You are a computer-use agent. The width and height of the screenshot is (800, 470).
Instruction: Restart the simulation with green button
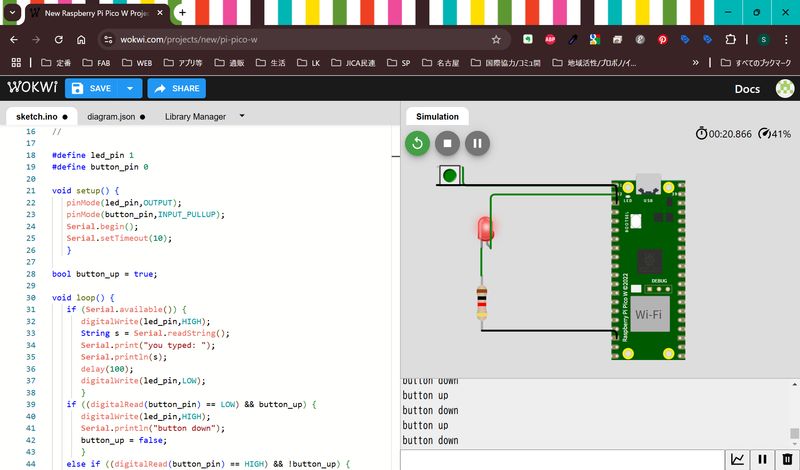pyautogui.click(x=417, y=143)
